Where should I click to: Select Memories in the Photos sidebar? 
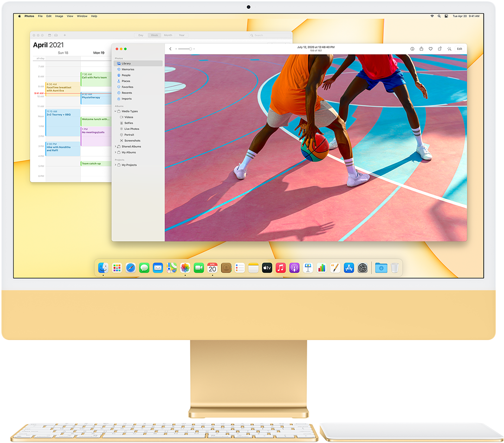[x=128, y=69]
